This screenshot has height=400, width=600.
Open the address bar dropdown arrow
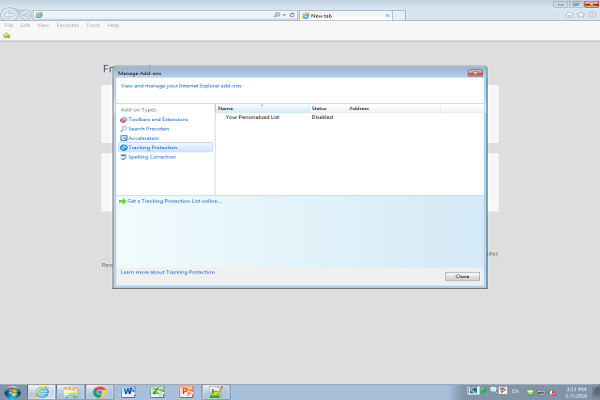[284, 15]
